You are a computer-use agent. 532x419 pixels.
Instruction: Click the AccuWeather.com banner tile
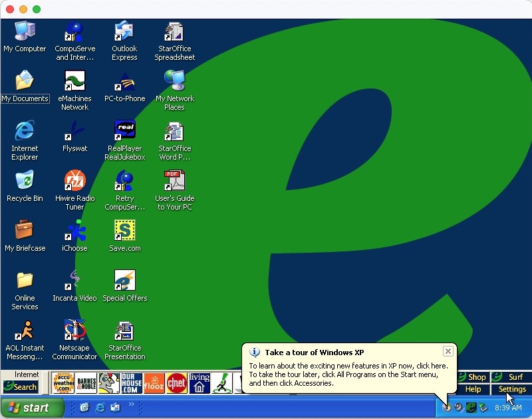point(63,383)
